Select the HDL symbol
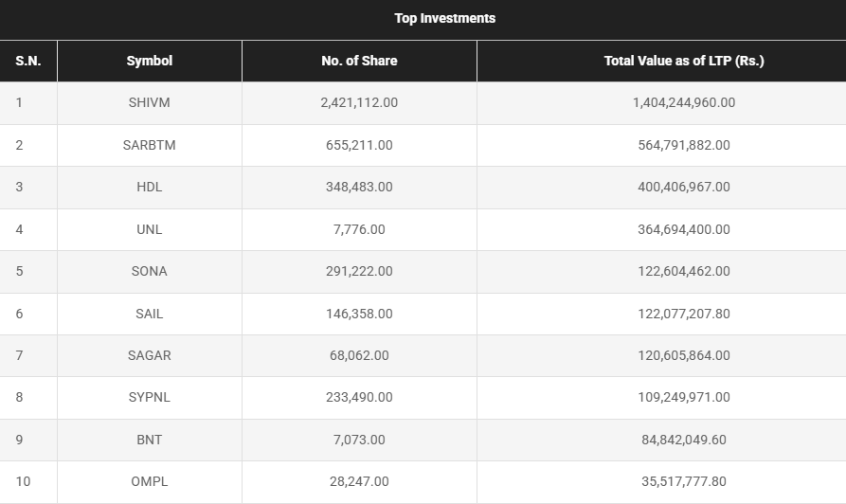Screen dimensions: 846x504 click(x=149, y=187)
